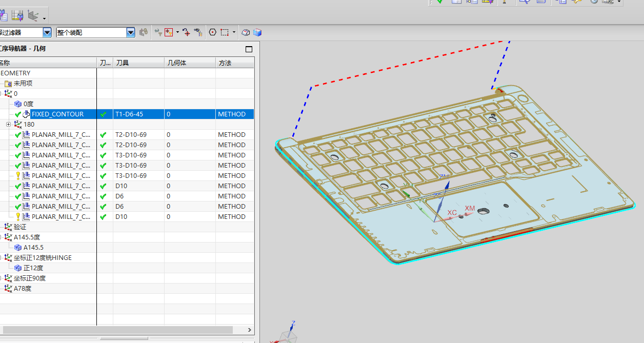The image size is (644, 343).
Task: Click the red crosshair with arrow icon
Action: click(187, 32)
